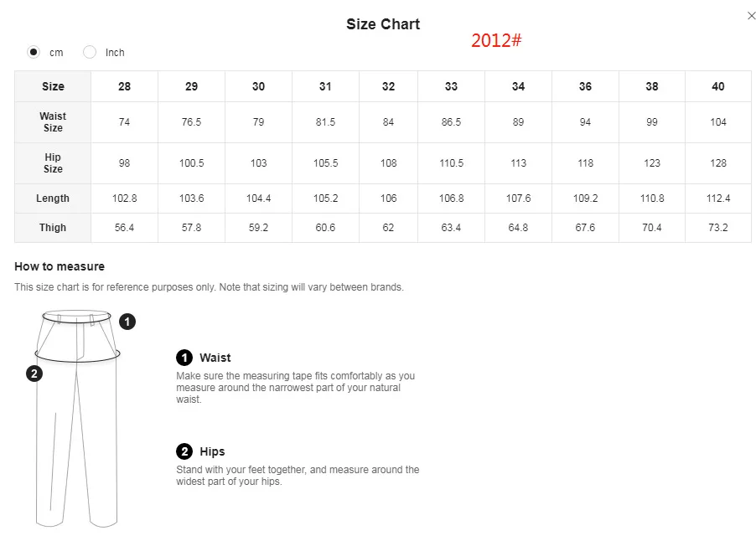The height and width of the screenshot is (536, 756).
Task: Click the Hip Size row label
Action: 53,162
